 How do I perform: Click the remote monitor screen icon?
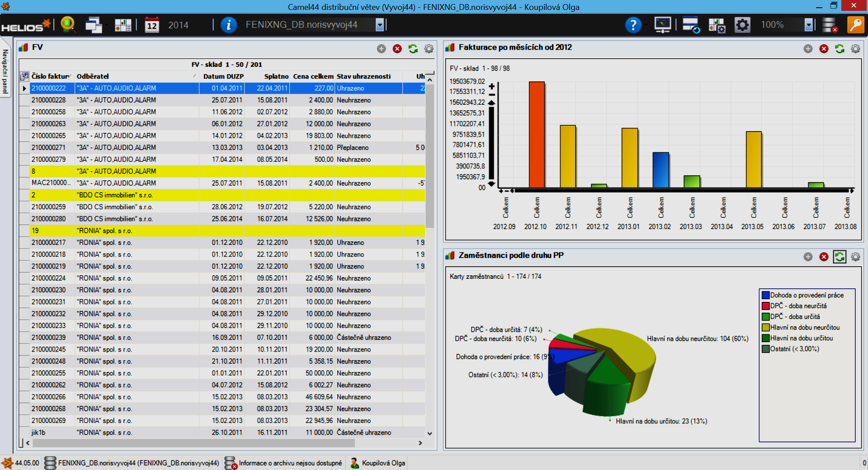(x=663, y=25)
